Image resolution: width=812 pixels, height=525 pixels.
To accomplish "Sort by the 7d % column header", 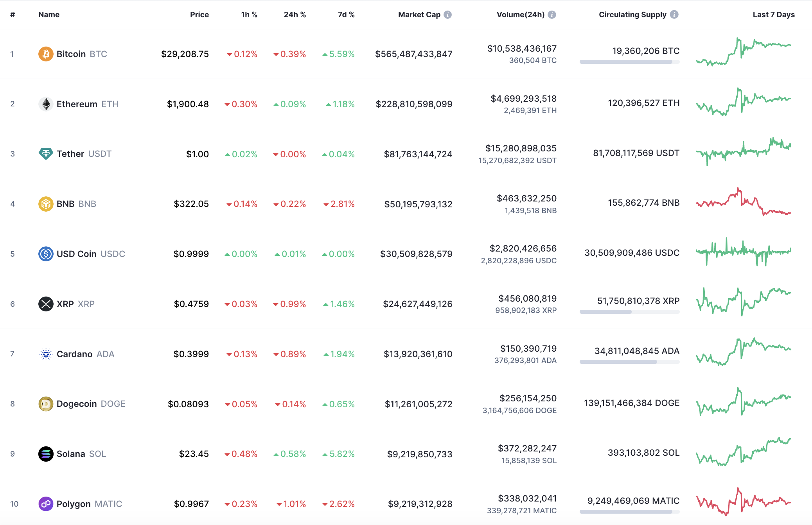I will [346, 14].
